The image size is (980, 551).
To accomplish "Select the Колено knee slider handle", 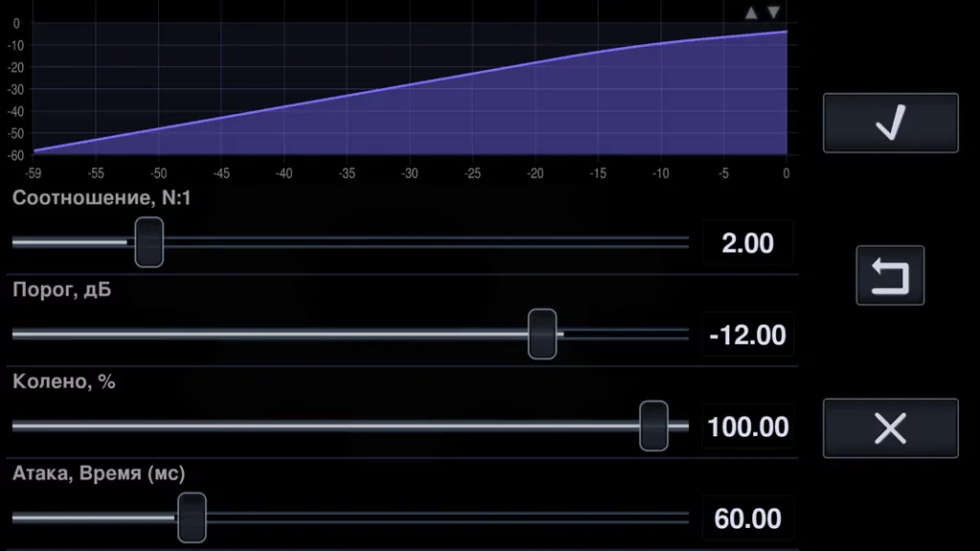I will [654, 426].
